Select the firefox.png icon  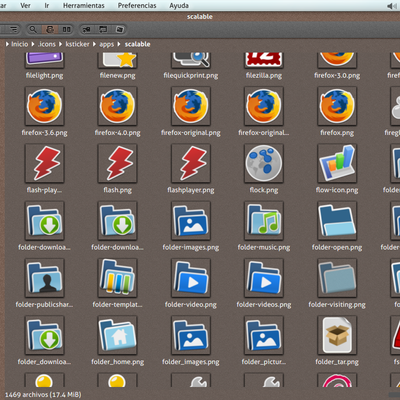[337, 106]
